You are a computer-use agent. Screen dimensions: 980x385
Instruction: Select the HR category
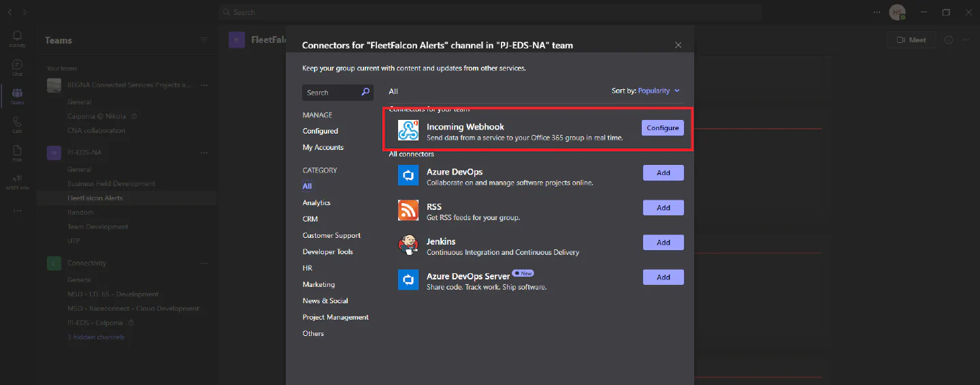point(308,268)
